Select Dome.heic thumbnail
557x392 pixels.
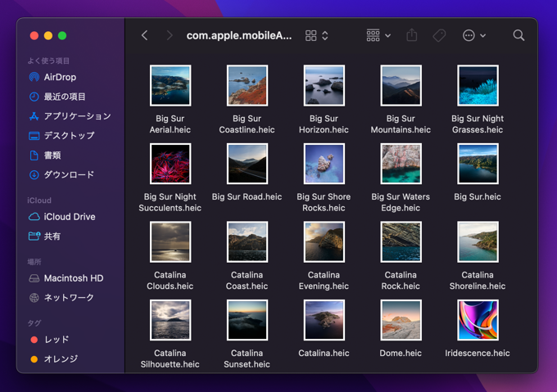point(401,320)
